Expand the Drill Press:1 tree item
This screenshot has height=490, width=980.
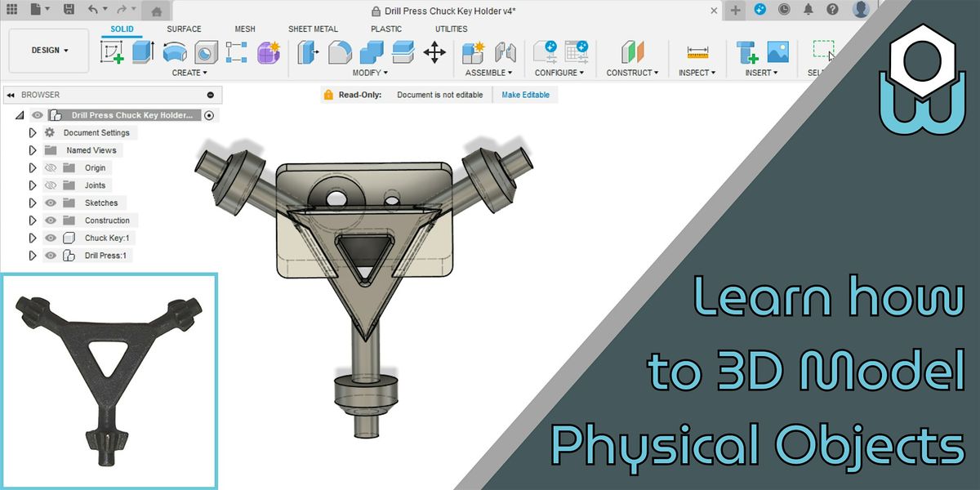[33, 255]
